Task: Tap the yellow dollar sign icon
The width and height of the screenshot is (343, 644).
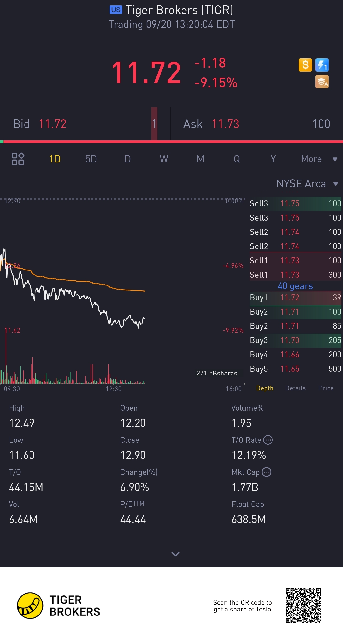Action: [305, 65]
